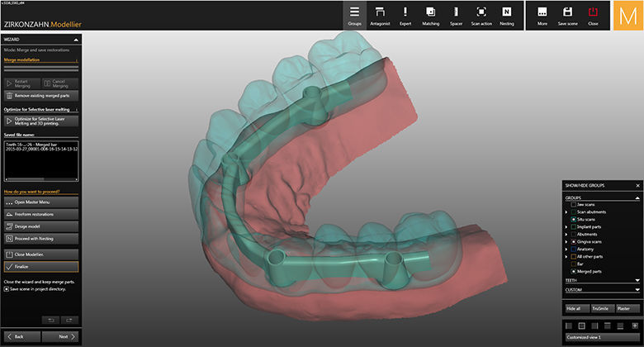Click the Plaster button

(627, 308)
